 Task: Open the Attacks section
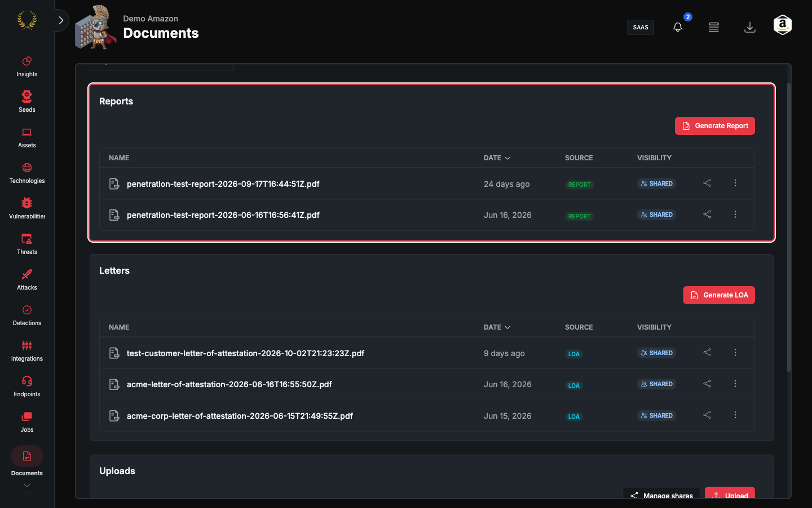(x=27, y=280)
